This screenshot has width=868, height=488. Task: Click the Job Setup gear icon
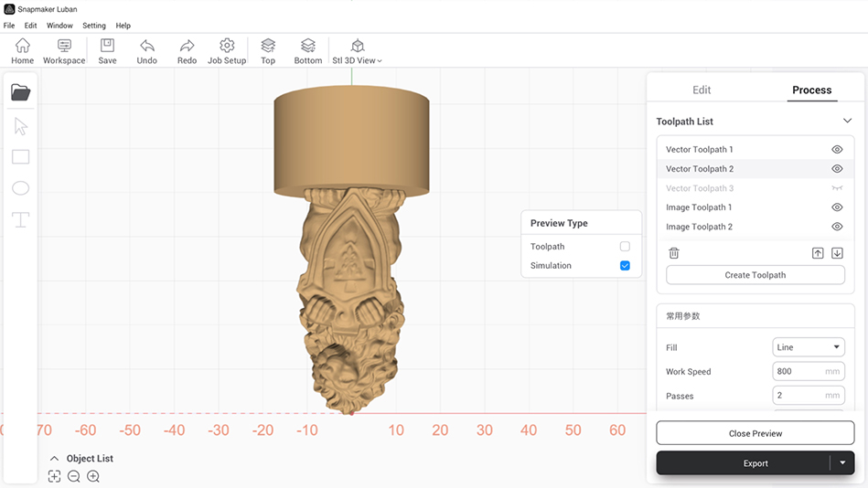click(x=227, y=46)
